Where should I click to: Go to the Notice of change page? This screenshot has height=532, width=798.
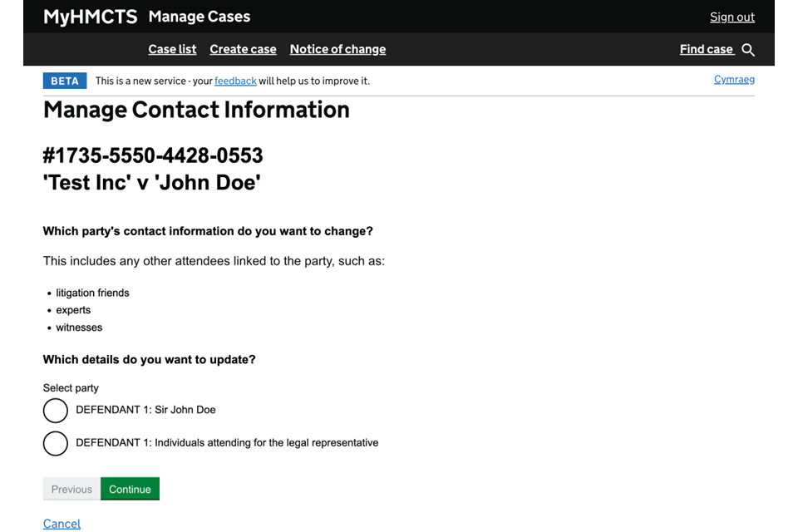(337, 49)
